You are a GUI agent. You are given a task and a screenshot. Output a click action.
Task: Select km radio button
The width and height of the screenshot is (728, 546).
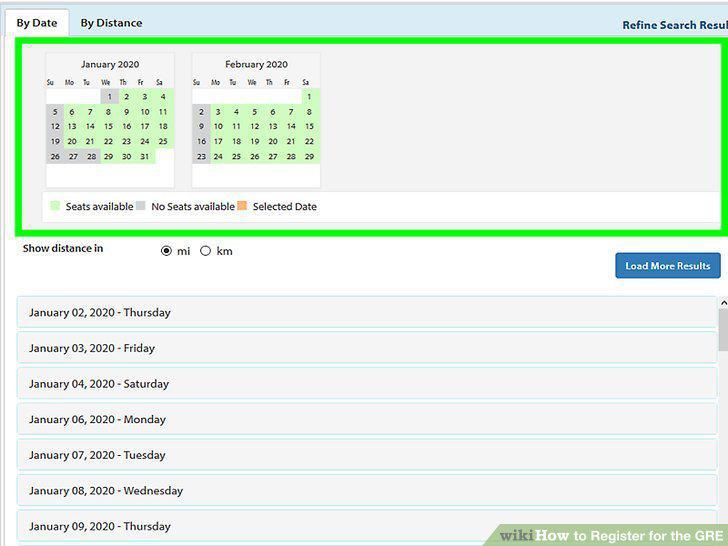pyautogui.click(x=205, y=251)
